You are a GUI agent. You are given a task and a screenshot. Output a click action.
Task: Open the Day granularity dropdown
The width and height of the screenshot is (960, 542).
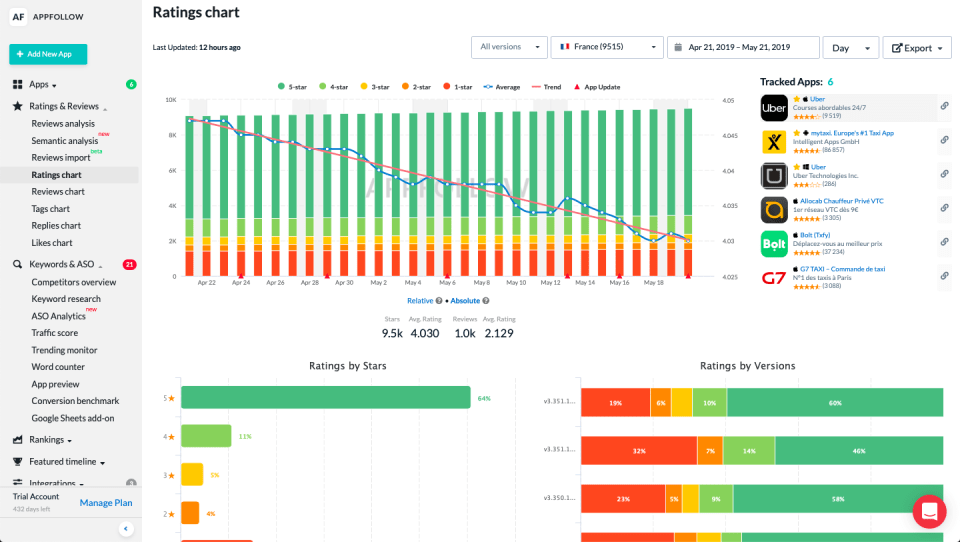(850, 47)
